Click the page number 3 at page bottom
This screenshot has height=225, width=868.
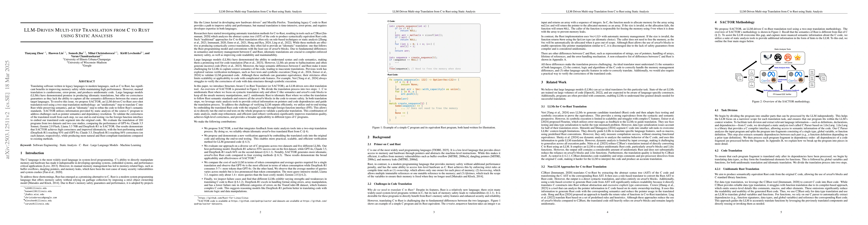[x=434, y=212]
